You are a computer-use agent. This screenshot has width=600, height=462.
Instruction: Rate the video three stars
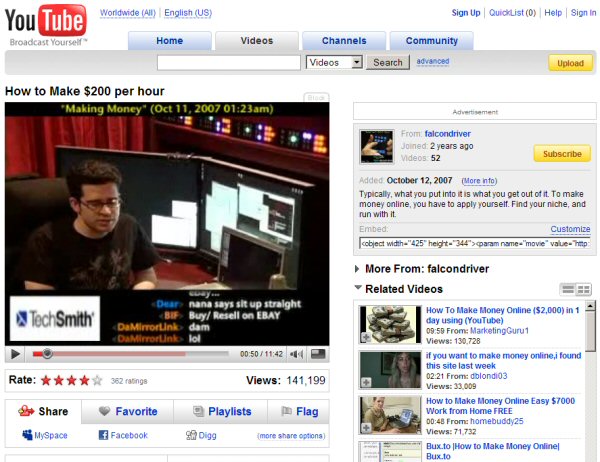(x=72, y=380)
